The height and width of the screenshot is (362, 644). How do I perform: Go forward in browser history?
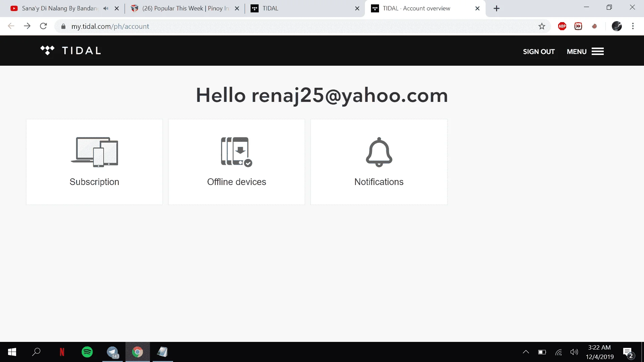(27, 26)
